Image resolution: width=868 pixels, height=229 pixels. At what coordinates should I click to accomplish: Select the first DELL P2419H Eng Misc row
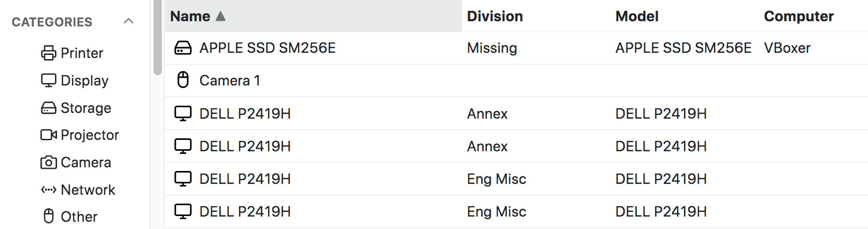[x=245, y=179]
